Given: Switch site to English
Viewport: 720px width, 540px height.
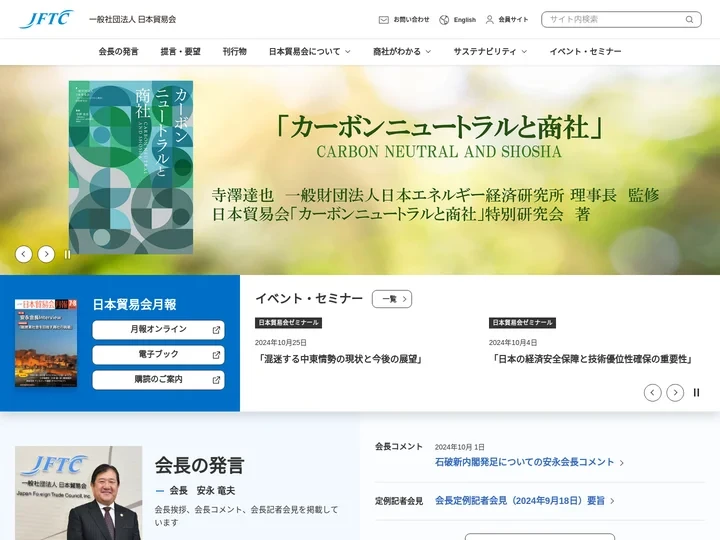Looking at the screenshot, I should point(457,20).
